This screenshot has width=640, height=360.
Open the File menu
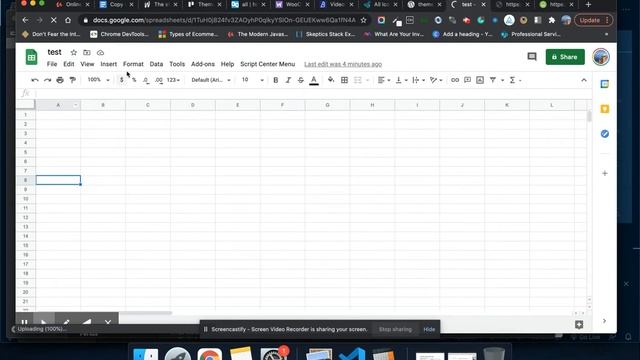tap(52, 64)
